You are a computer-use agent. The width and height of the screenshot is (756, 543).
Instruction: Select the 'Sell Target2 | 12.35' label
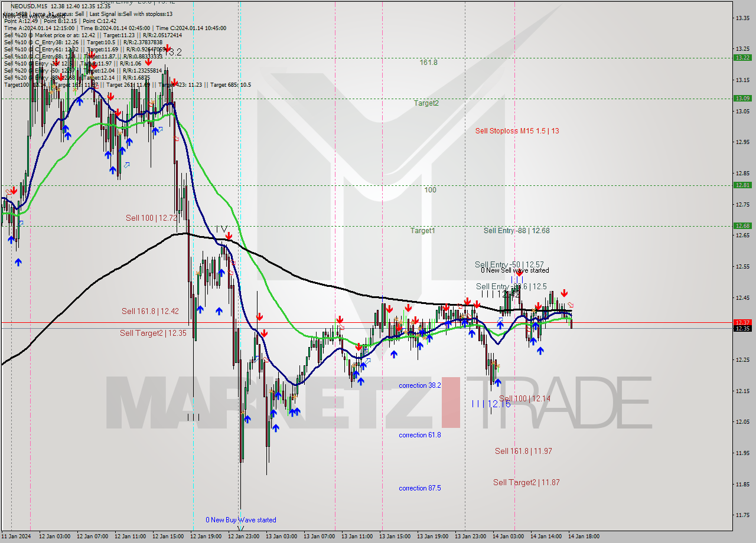click(x=153, y=333)
